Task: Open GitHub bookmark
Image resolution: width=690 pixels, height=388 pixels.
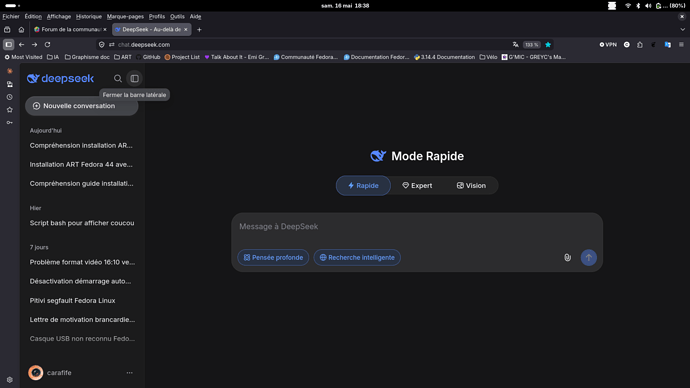Action: click(148, 57)
